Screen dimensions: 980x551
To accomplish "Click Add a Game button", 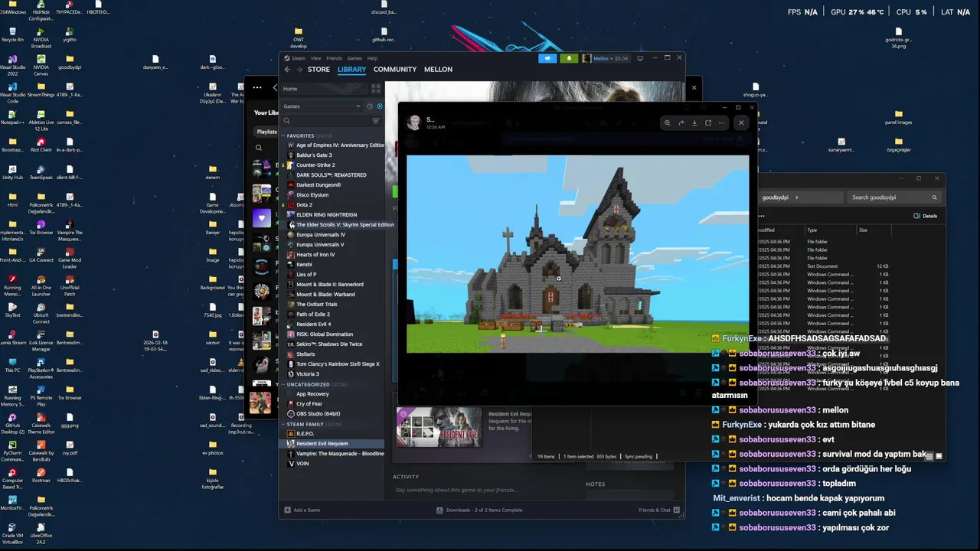I will 302,510.
